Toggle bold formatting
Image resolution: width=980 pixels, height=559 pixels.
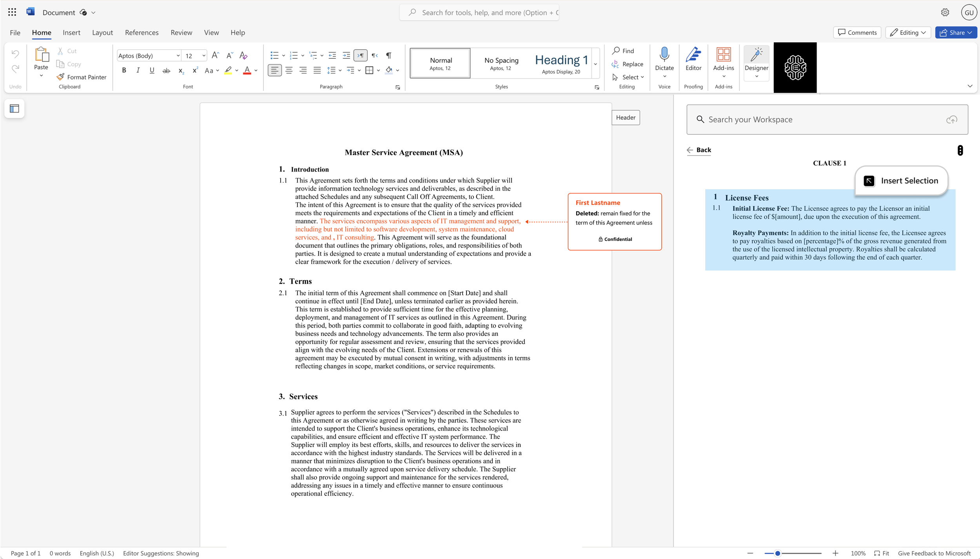pos(124,70)
